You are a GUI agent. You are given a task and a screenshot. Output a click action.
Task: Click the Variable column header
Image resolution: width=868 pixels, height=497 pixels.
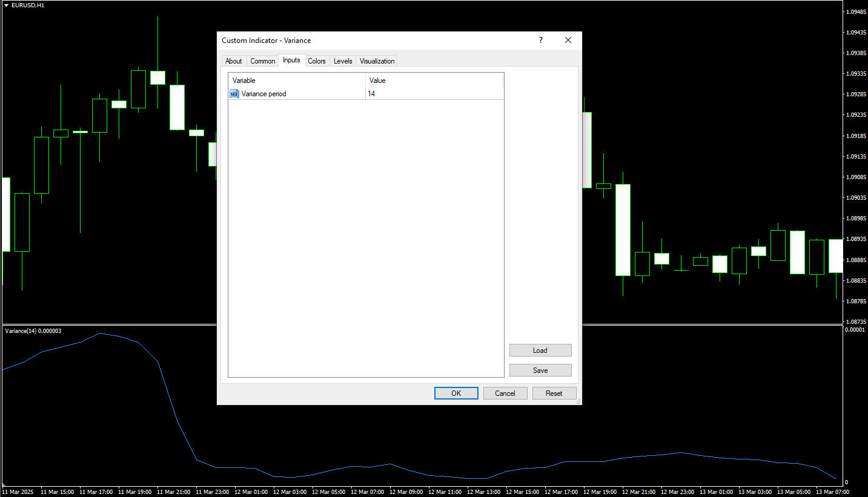297,81
